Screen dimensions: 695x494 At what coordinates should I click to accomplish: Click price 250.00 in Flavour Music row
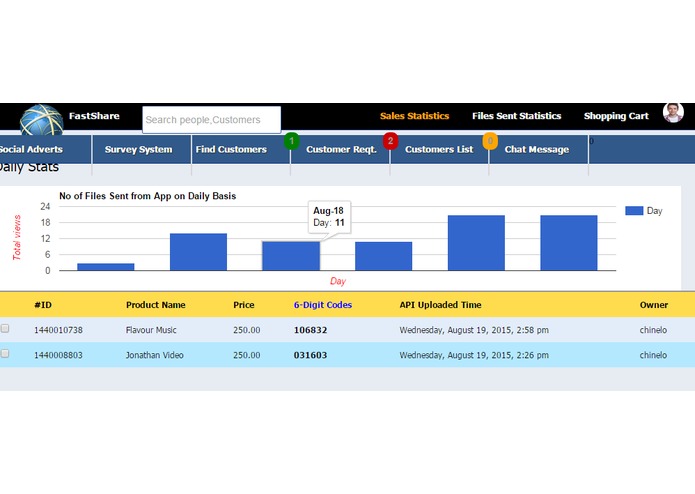pos(247,330)
